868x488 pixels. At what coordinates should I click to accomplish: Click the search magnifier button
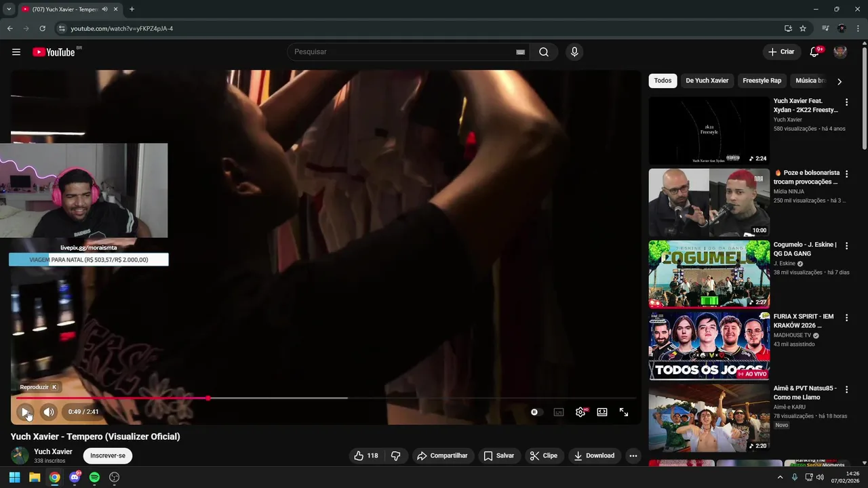(x=544, y=52)
